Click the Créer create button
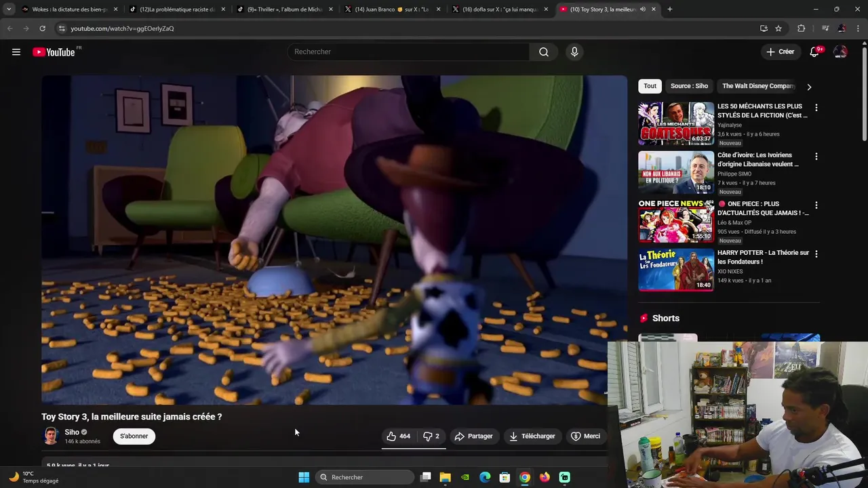868x488 pixels. click(780, 52)
